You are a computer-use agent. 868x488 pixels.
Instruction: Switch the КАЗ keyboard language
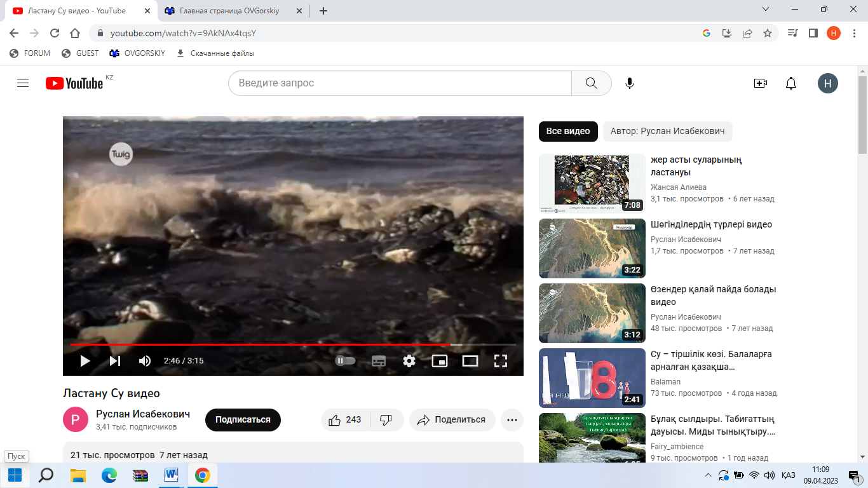click(x=789, y=475)
